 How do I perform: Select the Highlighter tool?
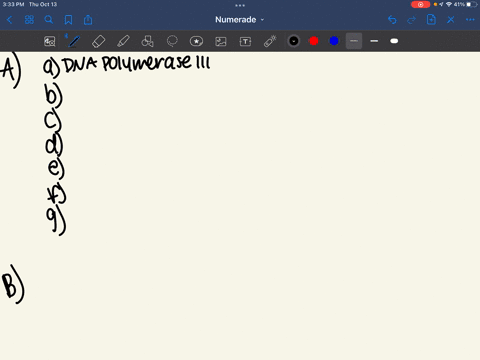(123, 41)
